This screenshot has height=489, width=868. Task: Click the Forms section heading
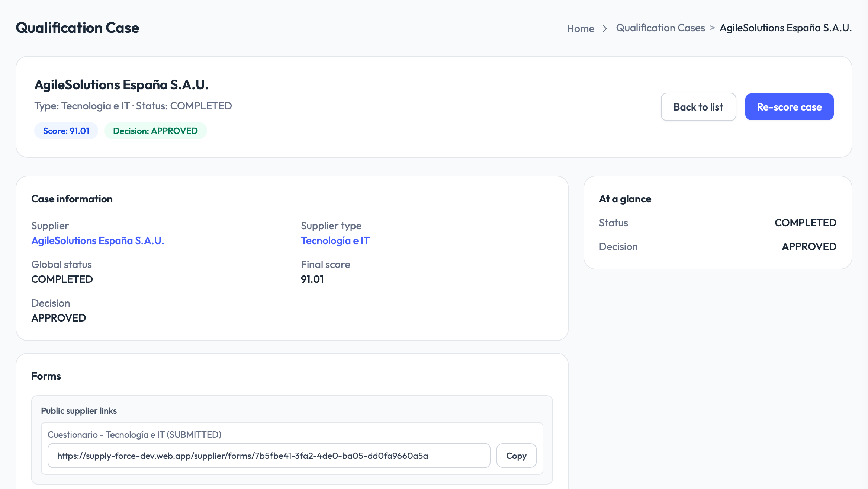coord(46,376)
